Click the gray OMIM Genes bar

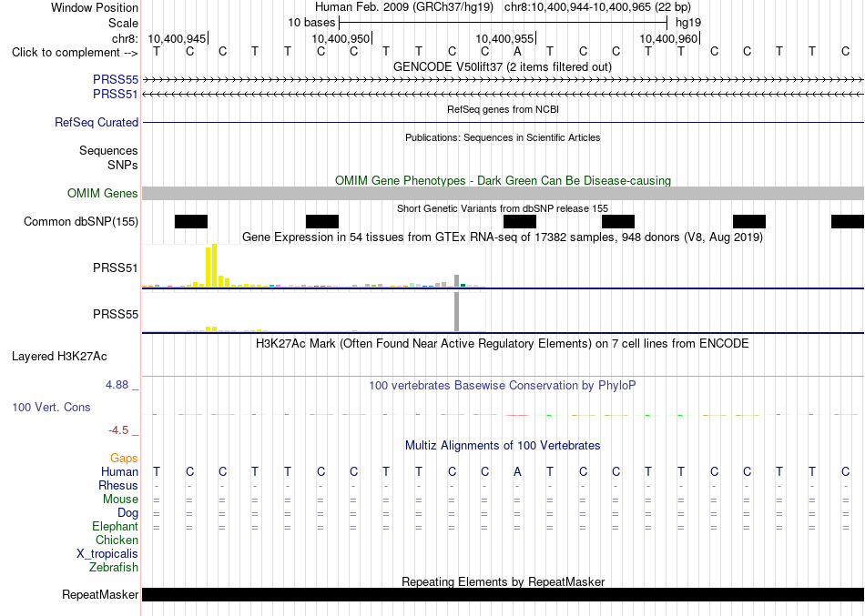click(x=504, y=193)
